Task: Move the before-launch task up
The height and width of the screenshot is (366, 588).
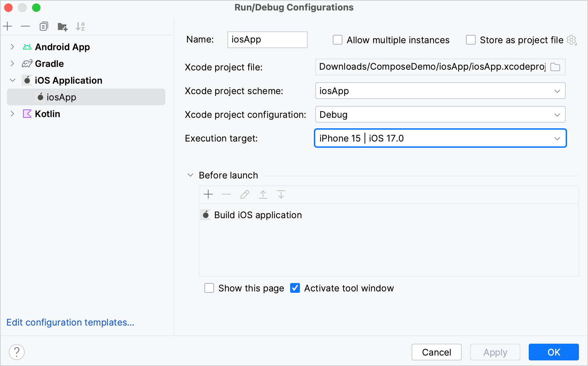Action: tap(263, 194)
